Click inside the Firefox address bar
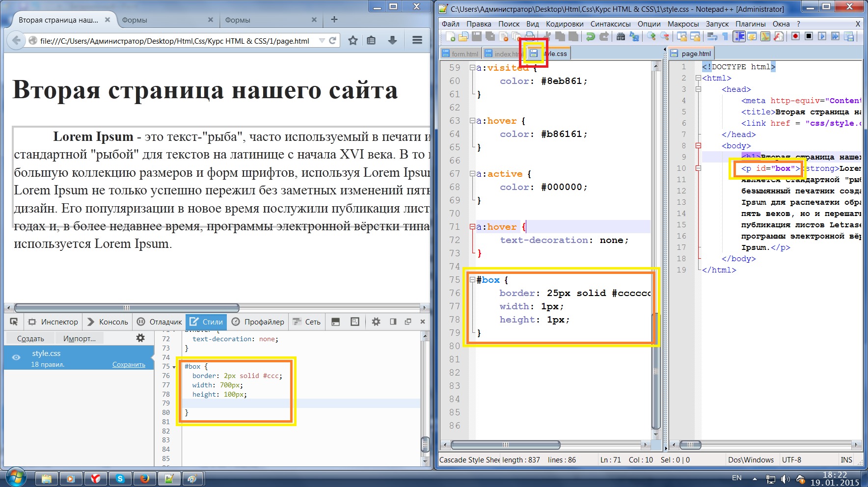This screenshot has height=487, width=868. (172, 41)
